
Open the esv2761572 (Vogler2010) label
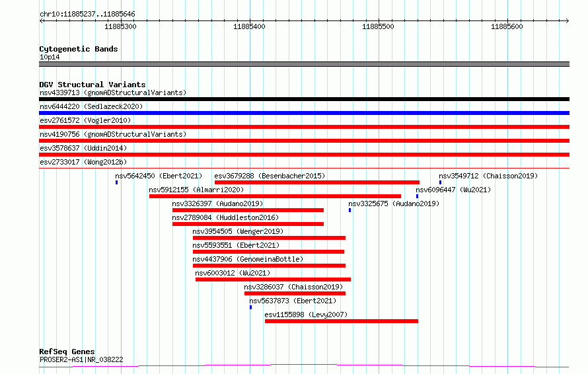[85, 120]
